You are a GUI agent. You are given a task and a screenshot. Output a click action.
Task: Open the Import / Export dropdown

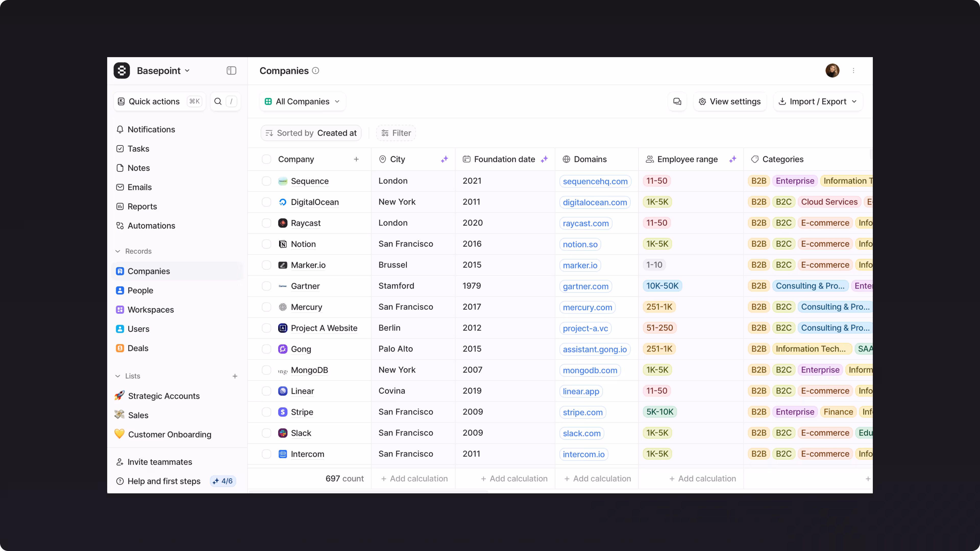pos(818,102)
